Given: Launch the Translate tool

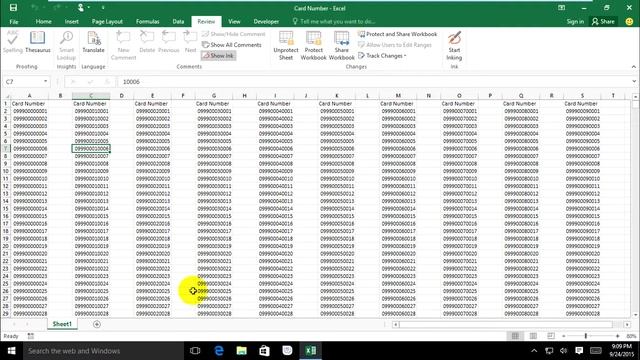Looking at the screenshot, I should pos(93,42).
